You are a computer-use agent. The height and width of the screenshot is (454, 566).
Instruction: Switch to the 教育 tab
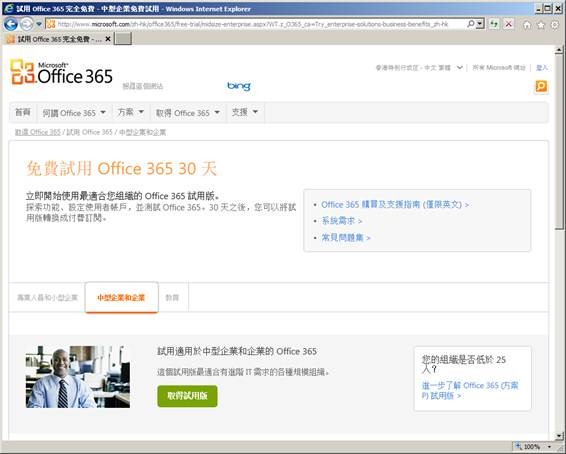coord(172,297)
